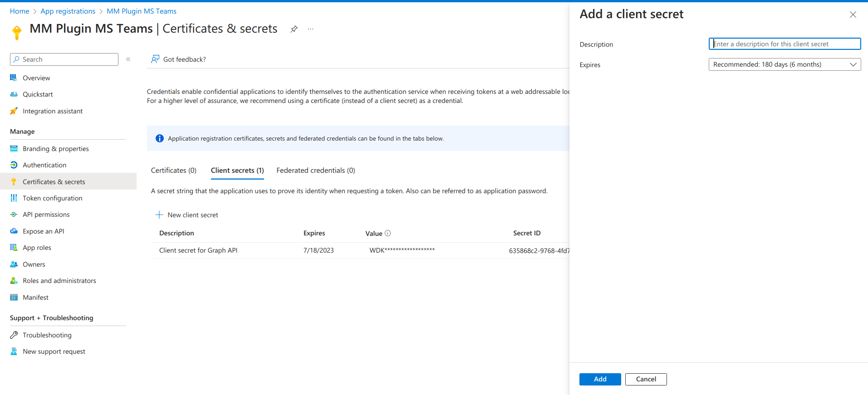
Task: Open the ellipsis more options menu
Action: 310,29
